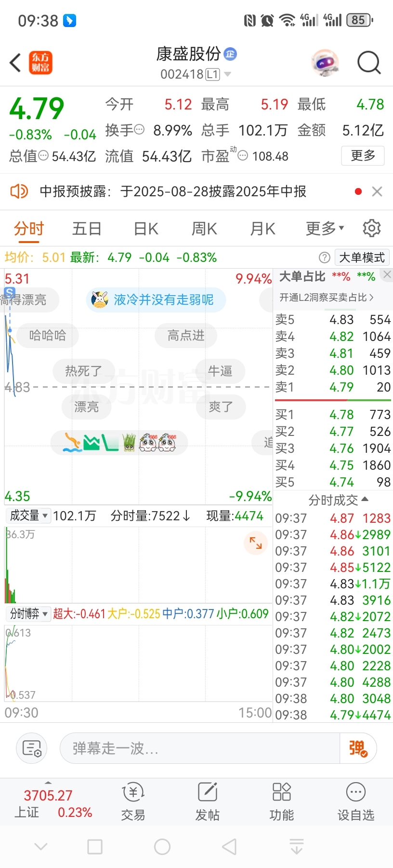
Task: Open the 分时博弈 indicator dropdown
Action: pyautogui.click(x=29, y=614)
